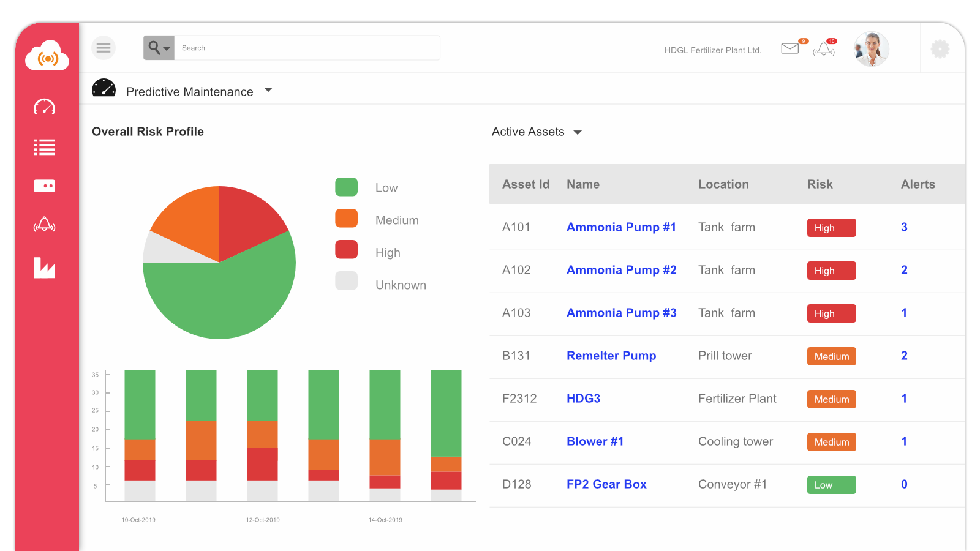Click the green Low legend swatch
The height and width of the screenshot is (551, 980).
[346, 187]
